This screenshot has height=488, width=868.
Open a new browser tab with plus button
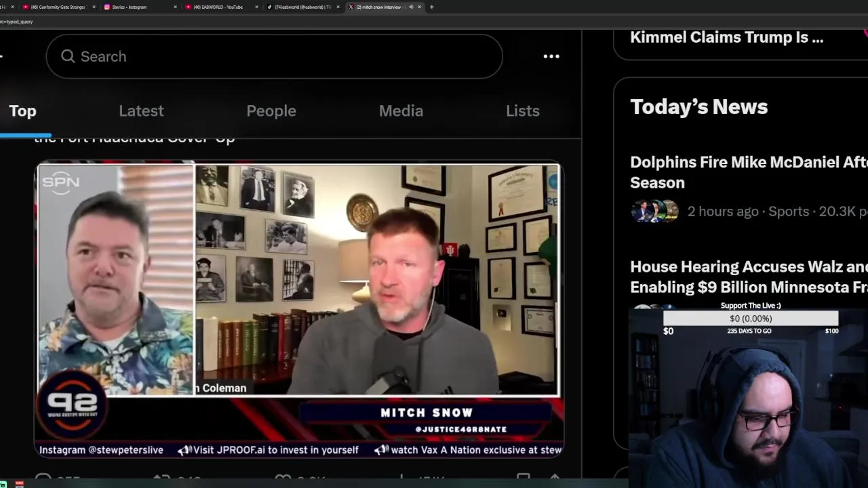tap(432, 7)
